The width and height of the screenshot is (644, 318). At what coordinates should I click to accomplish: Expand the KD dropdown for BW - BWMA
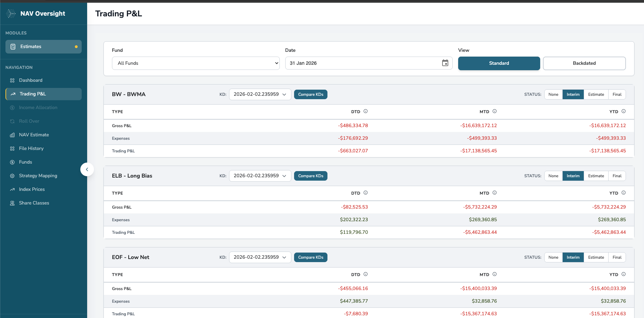point(260,94)
